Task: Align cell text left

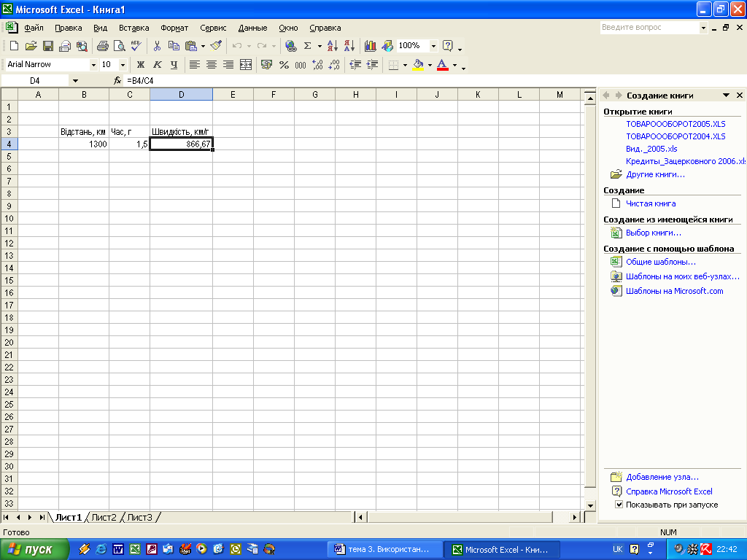Action: coord(194,65)
